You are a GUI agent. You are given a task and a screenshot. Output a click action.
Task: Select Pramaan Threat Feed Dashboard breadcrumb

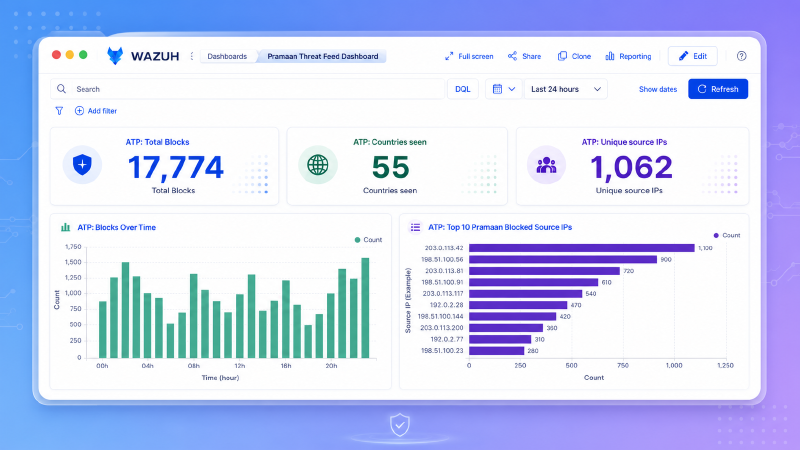click(323, 56)
